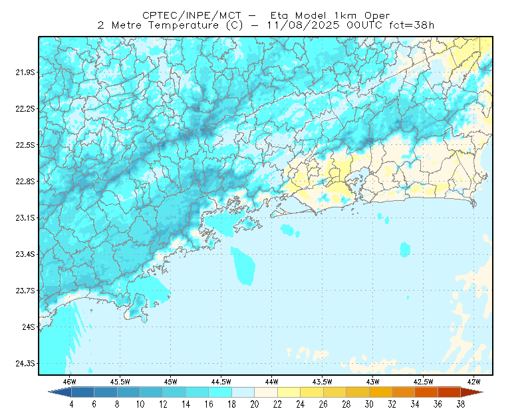532x411 pixels.
Task: Click the 46W longitude axis label
Action: click(x=69, y=382)
